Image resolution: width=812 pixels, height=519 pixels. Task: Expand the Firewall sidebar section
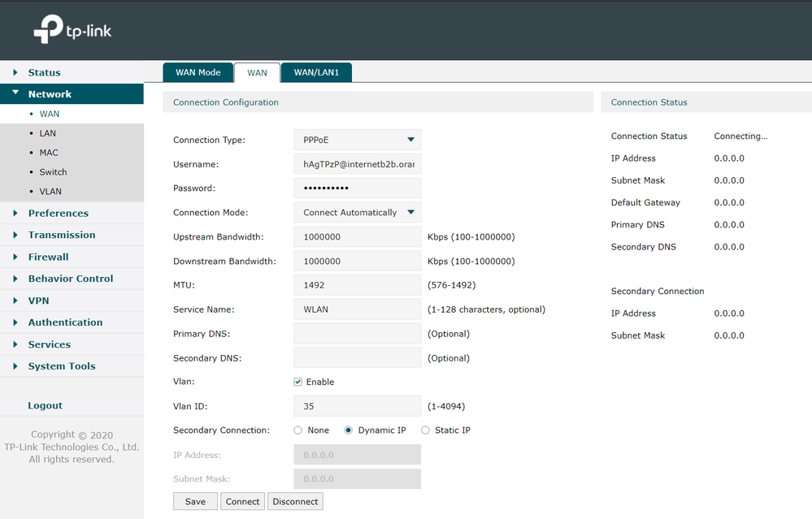48,257
